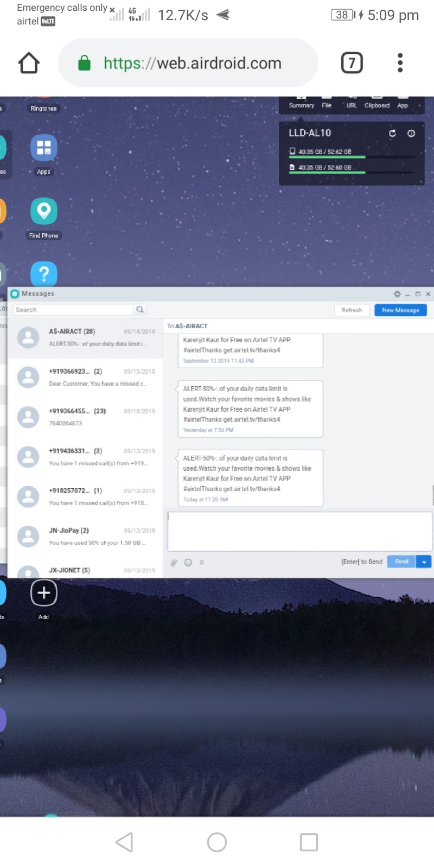This screenshot has width=434, height=868.
Task: Open the JN-JioPay (2) conversation
Action: point(85,537)
